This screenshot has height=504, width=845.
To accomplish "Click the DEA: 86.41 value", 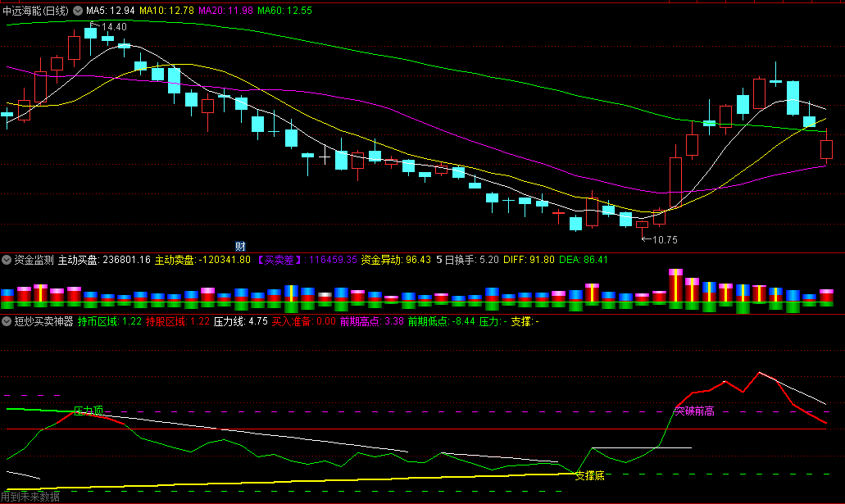I will point(584,260).
